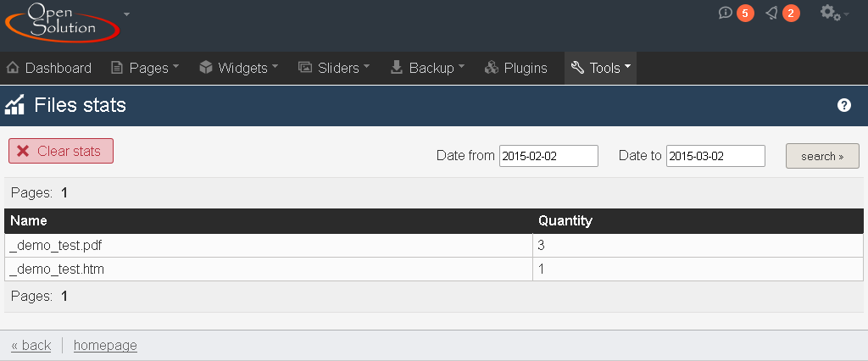Image resolution: width=868 pixels, height=361 pixels.
Task: Open the comments speech bubble icon
Action: [x=726, y=13]
